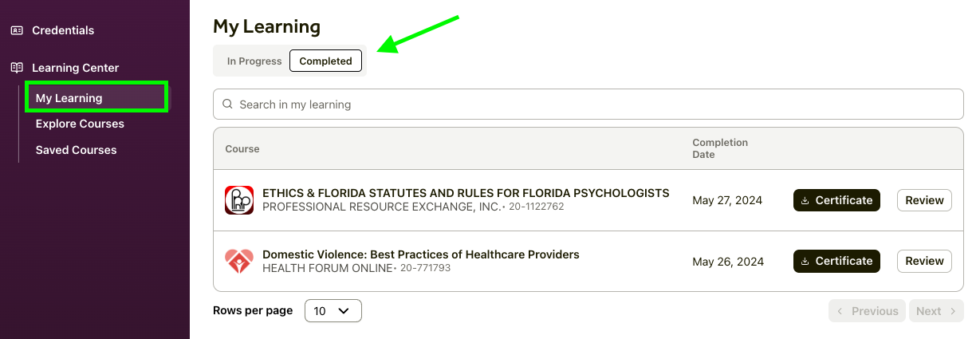This screenshot has height=339, width=980.
Task: Go to Explore Courses
Action: point(80,124)
